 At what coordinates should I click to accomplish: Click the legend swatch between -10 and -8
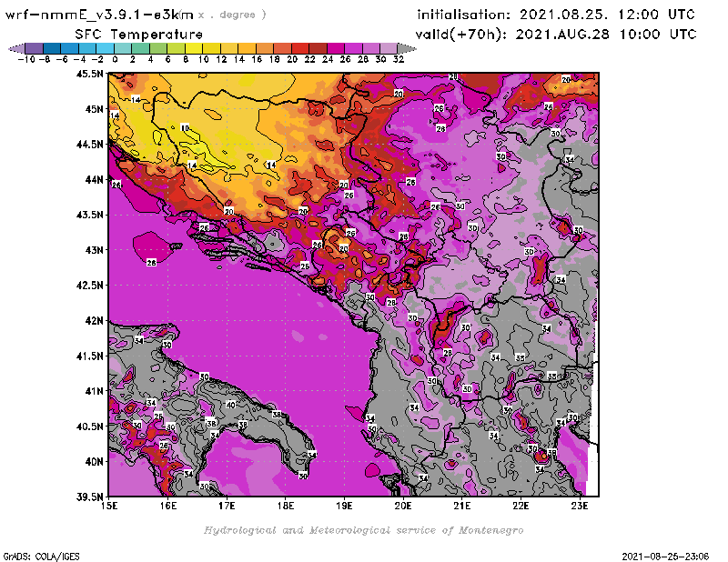35,48
